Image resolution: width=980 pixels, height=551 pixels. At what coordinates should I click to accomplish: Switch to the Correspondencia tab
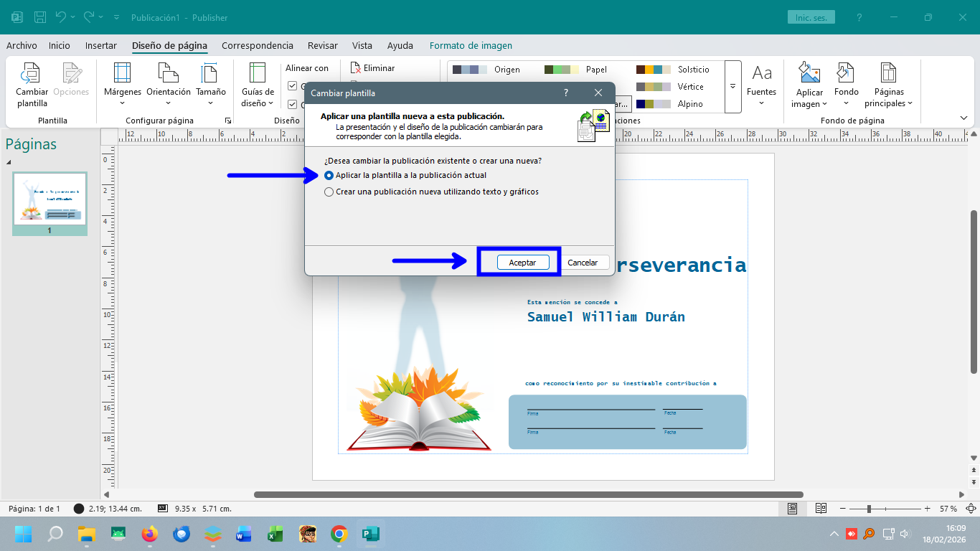[257, 45]
